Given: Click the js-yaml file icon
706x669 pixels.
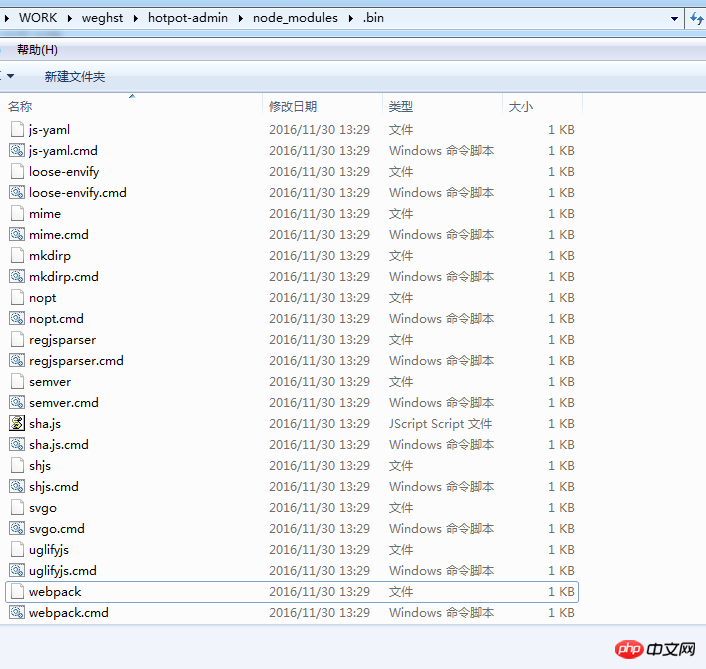Looking at the screenshot, I should 17,130.
